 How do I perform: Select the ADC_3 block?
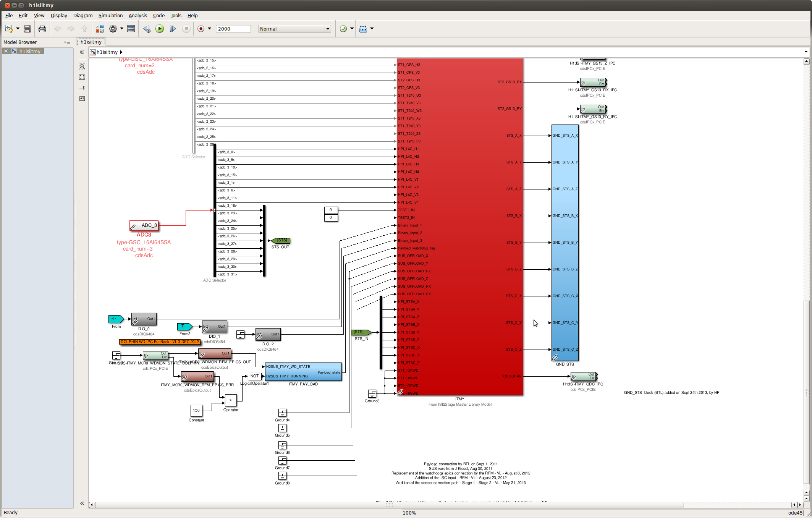144,225
